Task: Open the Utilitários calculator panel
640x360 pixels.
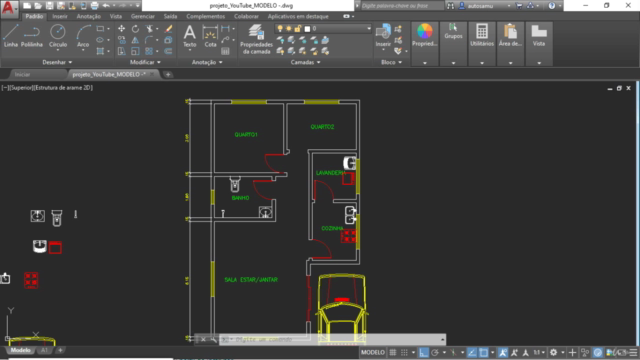Action: 482,35
